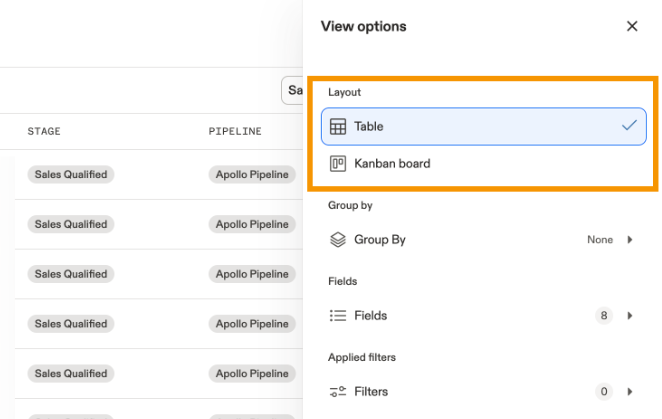Close the View options panel
Screen dimensions: 662x419
tap(632, 26)
